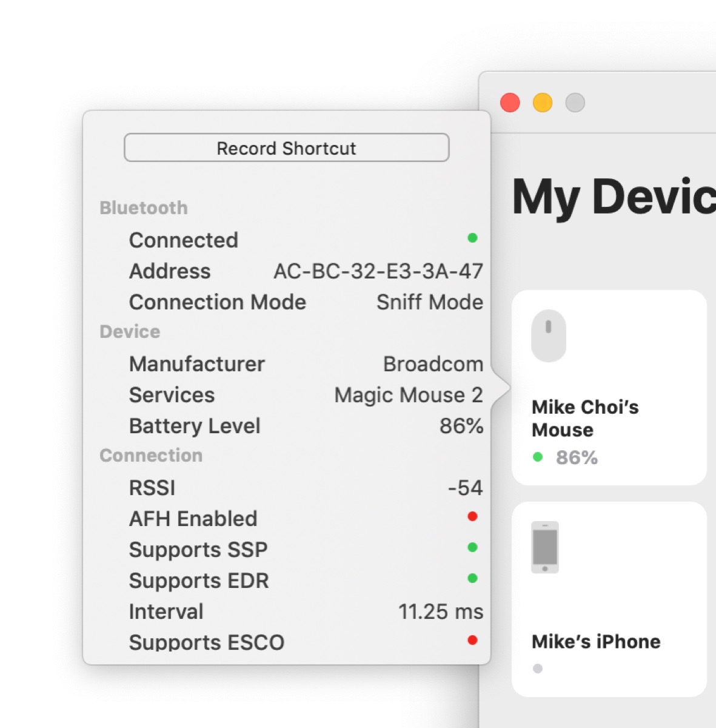Click the RSSI -54 value

pyautogui.click(x=465, y=488)
